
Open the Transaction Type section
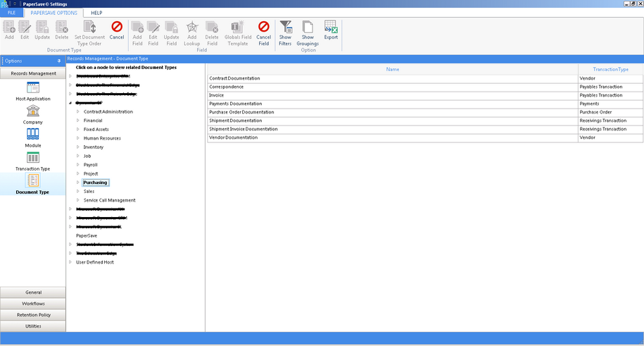pyautogui.click(x=33, y=161)
